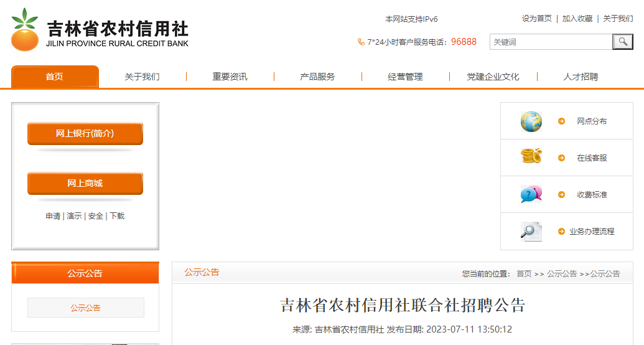Click the magnifier document business process icon
The width and height of the screenshot is (644, 345).
click(531, 231)
